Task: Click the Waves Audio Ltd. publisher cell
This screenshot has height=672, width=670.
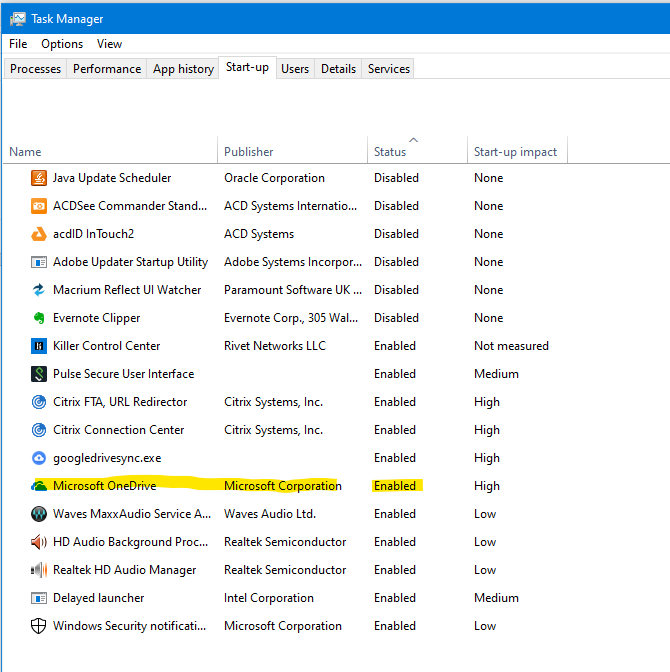Action: click(x=270, y=514)
